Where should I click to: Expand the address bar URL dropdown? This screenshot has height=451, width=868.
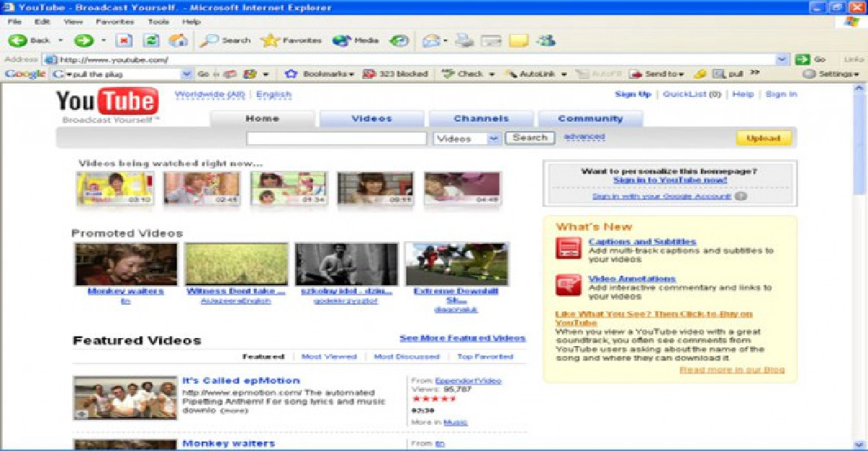coord(783,59)
